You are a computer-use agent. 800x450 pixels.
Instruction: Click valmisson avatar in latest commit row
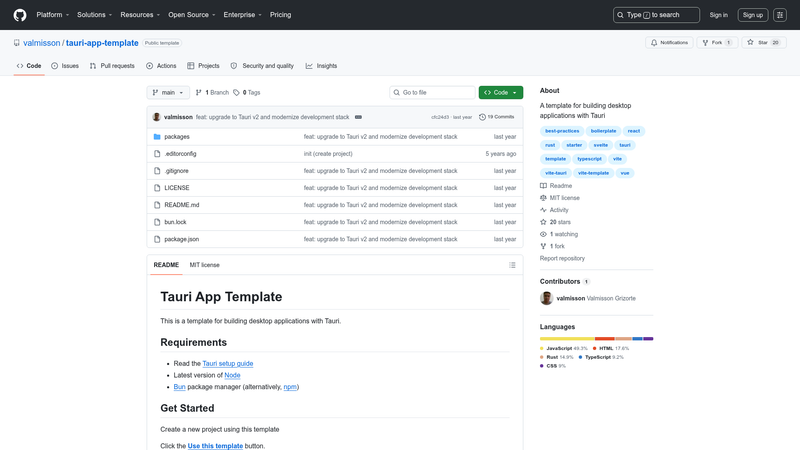tap(157, 117)
